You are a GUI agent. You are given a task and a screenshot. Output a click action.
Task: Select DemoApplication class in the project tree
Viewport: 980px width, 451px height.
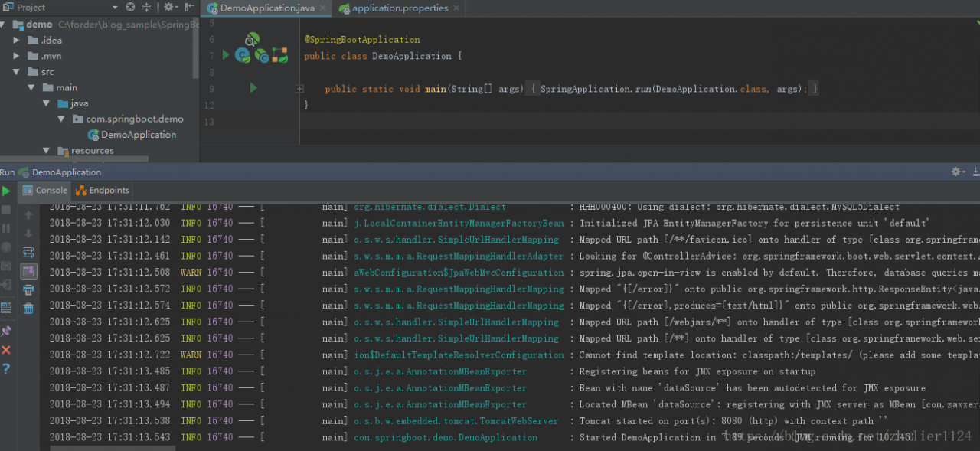[x=138, y=135]
